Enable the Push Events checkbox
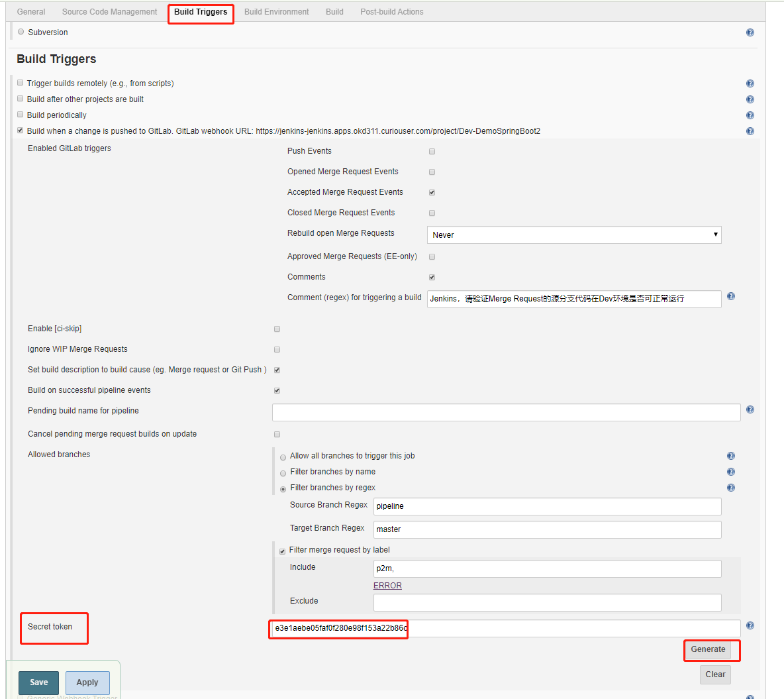Screen dimensions: 784x699 pyautogui.click(x=432, y=152)
